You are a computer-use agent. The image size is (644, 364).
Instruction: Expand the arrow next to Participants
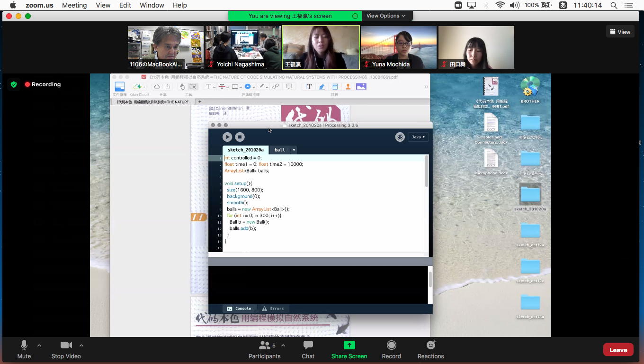click(284, 346)
